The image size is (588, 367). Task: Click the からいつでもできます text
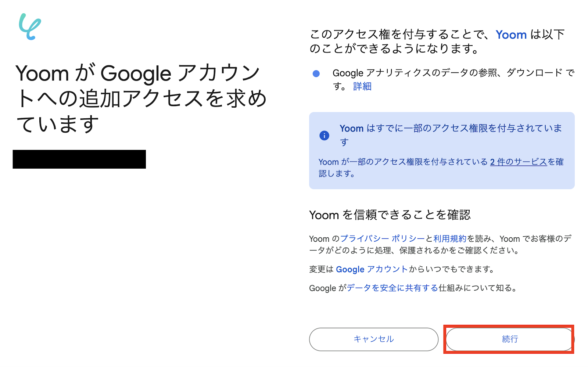(x=451, y=269)
